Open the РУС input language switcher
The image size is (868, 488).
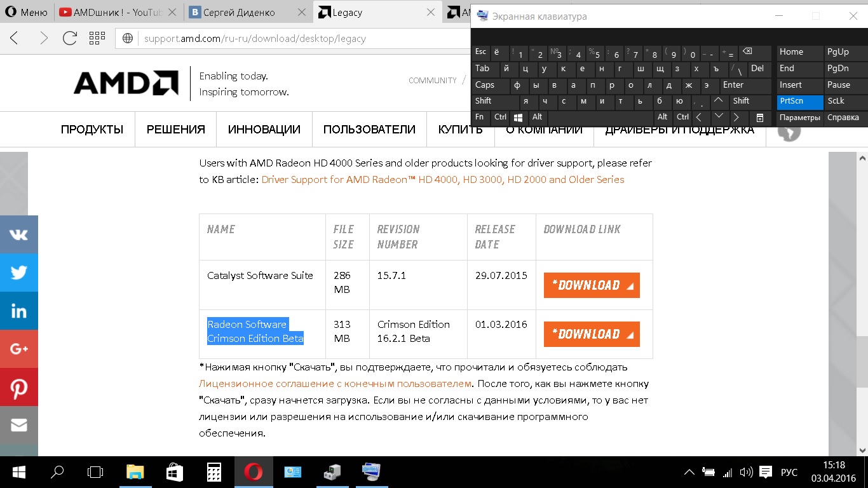(789, 472)
